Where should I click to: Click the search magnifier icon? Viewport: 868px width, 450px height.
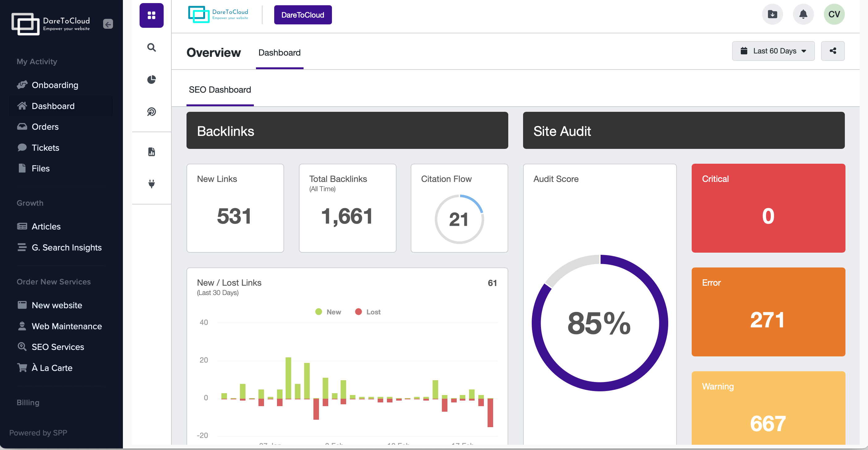point(151,47)
